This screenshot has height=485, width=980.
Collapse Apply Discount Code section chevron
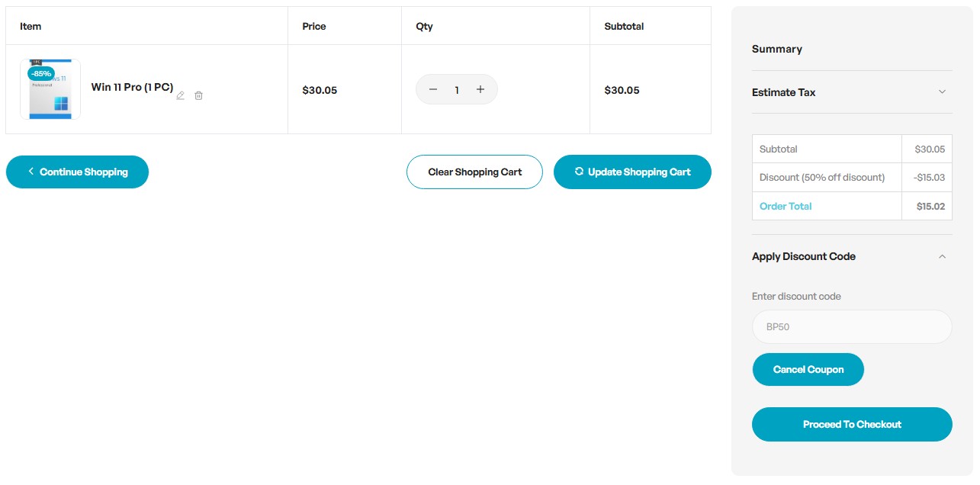(942, 257)
